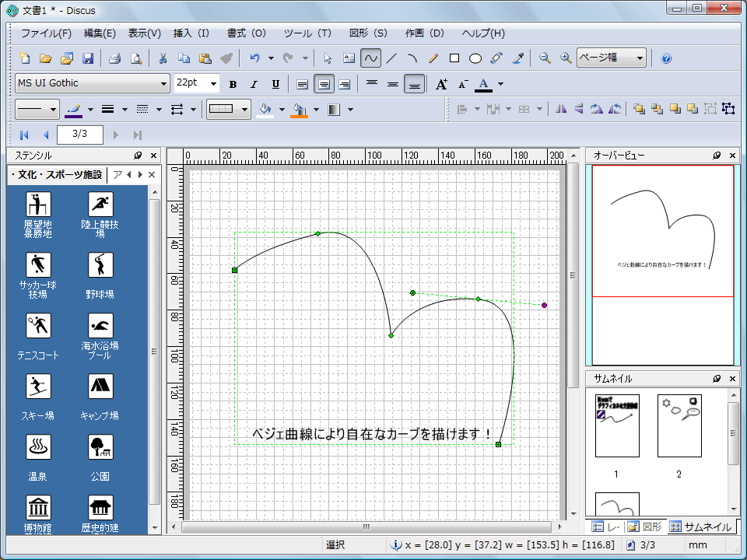Image resolution: width=747 pixels, height=560 pixels.
Task: Pin the サムネイル panel
Action: pos(717,379)
